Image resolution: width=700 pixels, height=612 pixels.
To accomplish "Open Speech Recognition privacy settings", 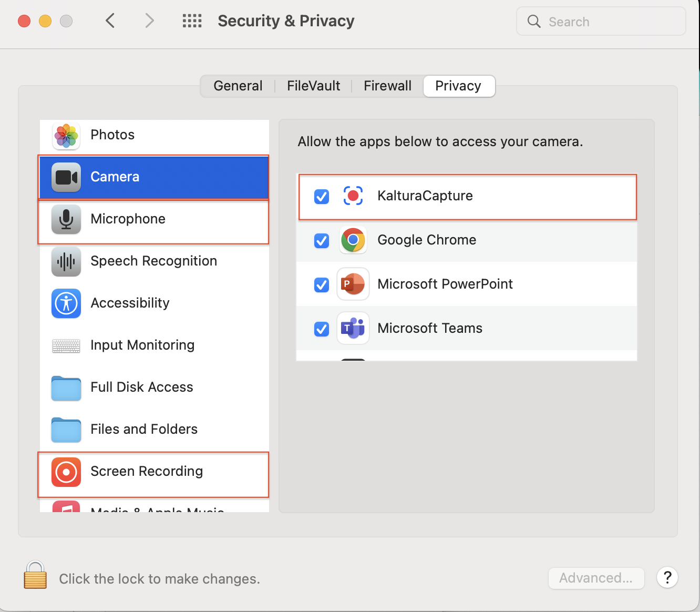I will 153,261.
